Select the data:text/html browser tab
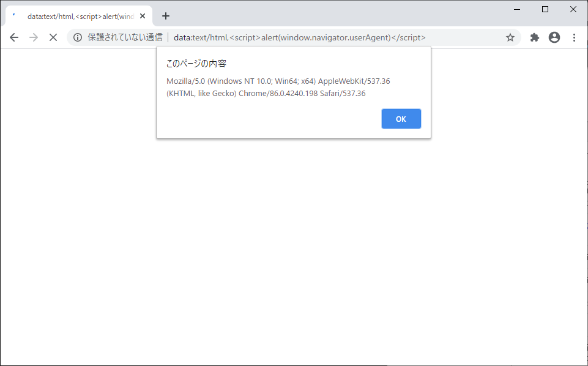Screen dimensions: 588x366 79,16
